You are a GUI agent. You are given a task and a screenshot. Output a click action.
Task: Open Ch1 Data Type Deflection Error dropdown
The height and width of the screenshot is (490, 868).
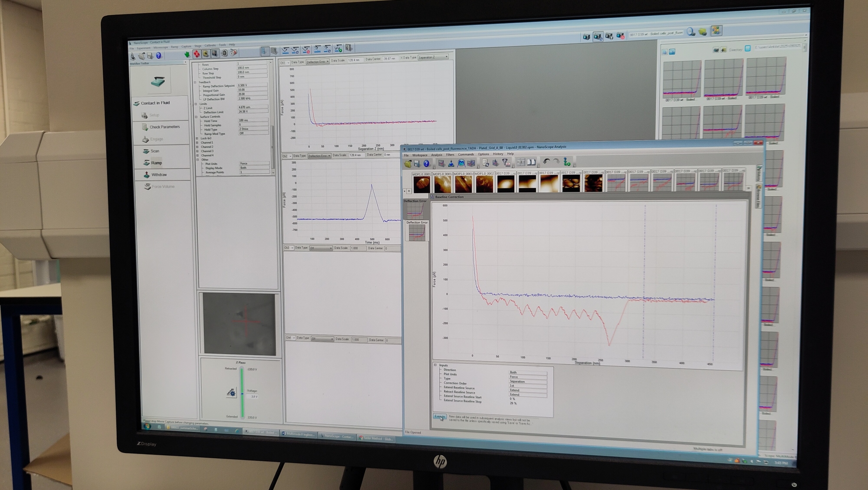pyautogui.click(x=318, y=62)
